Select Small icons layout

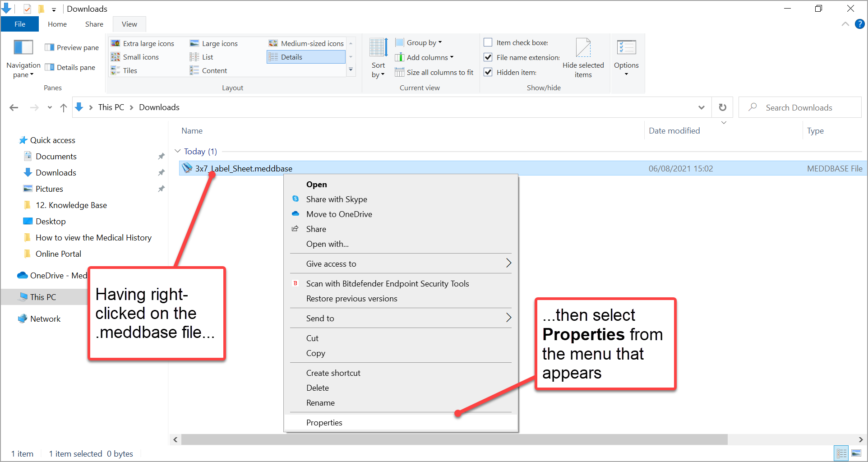click(x=135, y=57)
